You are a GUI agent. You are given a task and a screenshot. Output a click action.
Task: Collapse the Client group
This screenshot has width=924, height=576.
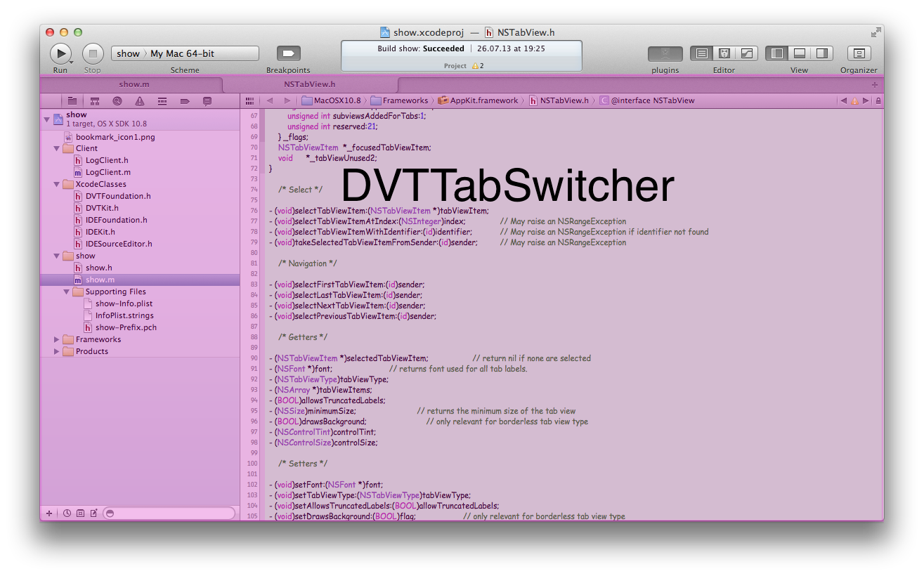point(57,148)
